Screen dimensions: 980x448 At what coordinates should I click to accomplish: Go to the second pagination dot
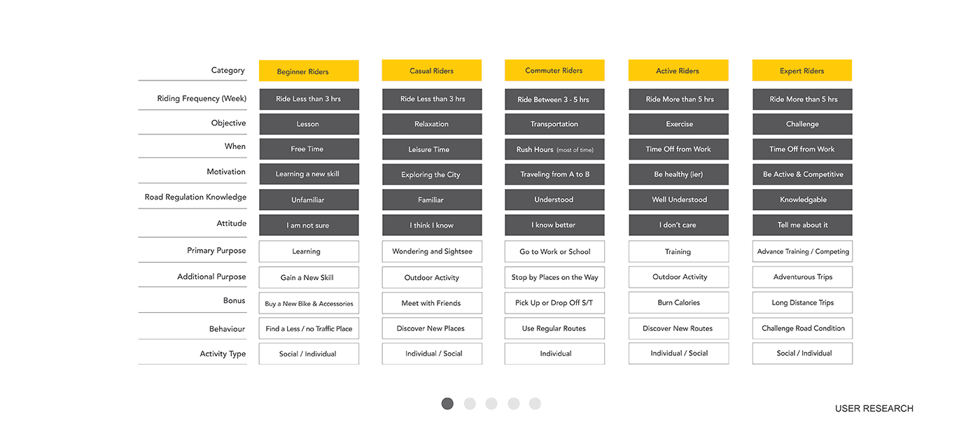[x=470, y=403]
